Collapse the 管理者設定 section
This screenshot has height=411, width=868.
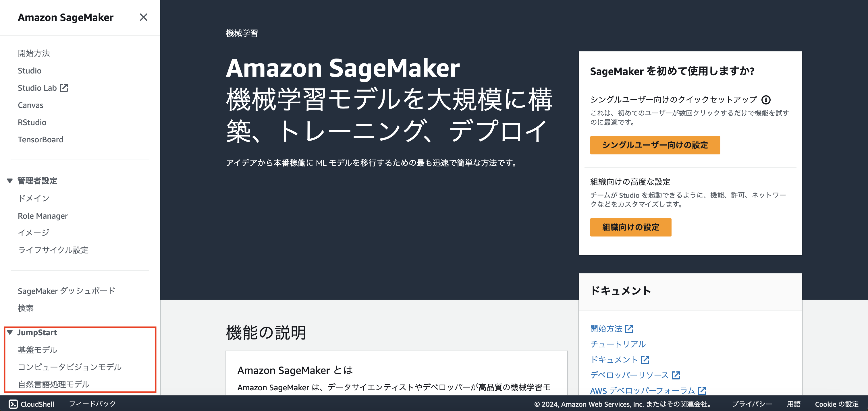click(x=10, y=181)
